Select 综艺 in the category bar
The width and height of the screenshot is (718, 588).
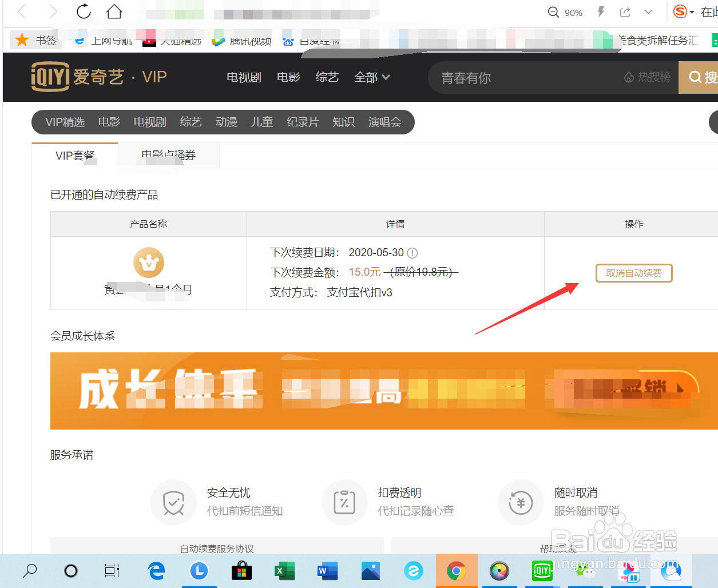[x=191, y=122]
